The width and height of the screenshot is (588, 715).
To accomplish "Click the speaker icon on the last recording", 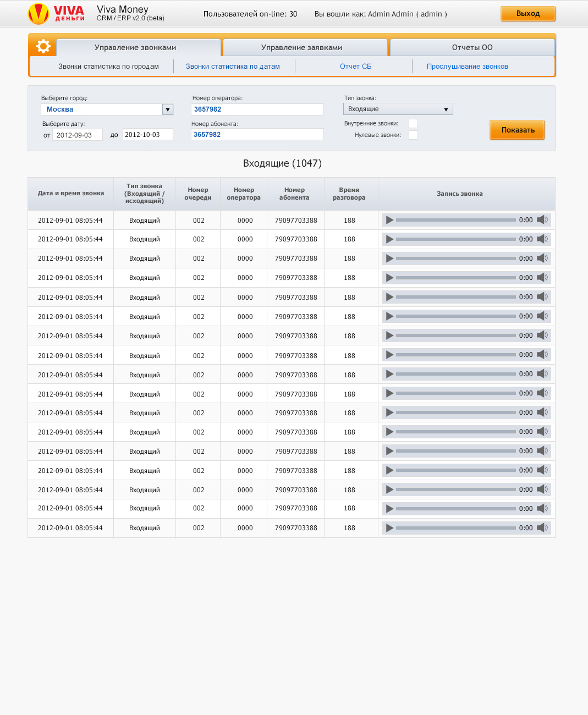I will pos(542,527).
